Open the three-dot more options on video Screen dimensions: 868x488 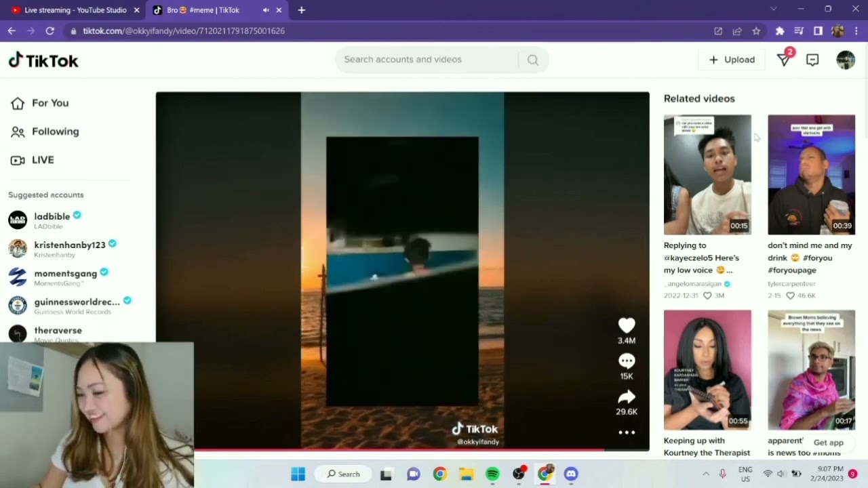pos(627,432)
